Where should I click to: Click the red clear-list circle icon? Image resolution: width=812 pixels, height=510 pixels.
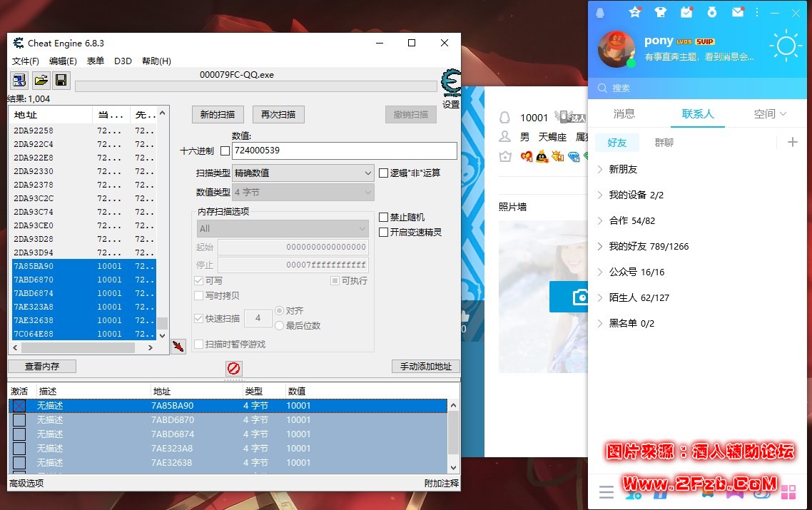(x=233, y=368)
